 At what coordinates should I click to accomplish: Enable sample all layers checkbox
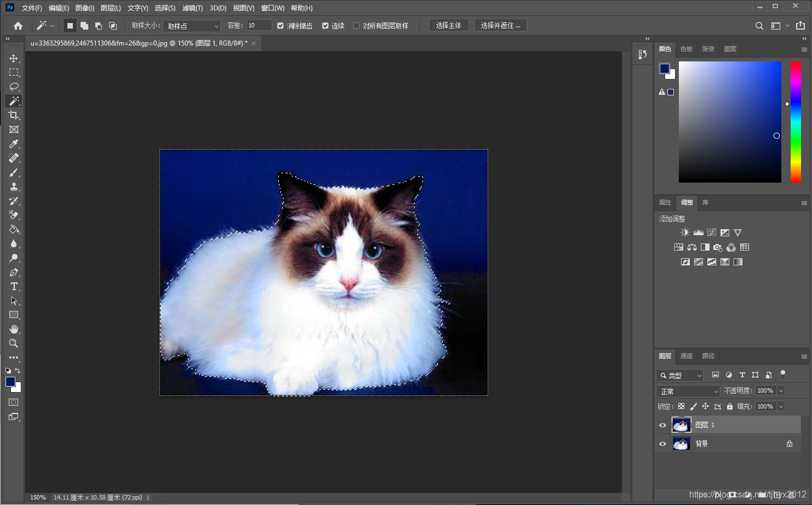(357, 26)
